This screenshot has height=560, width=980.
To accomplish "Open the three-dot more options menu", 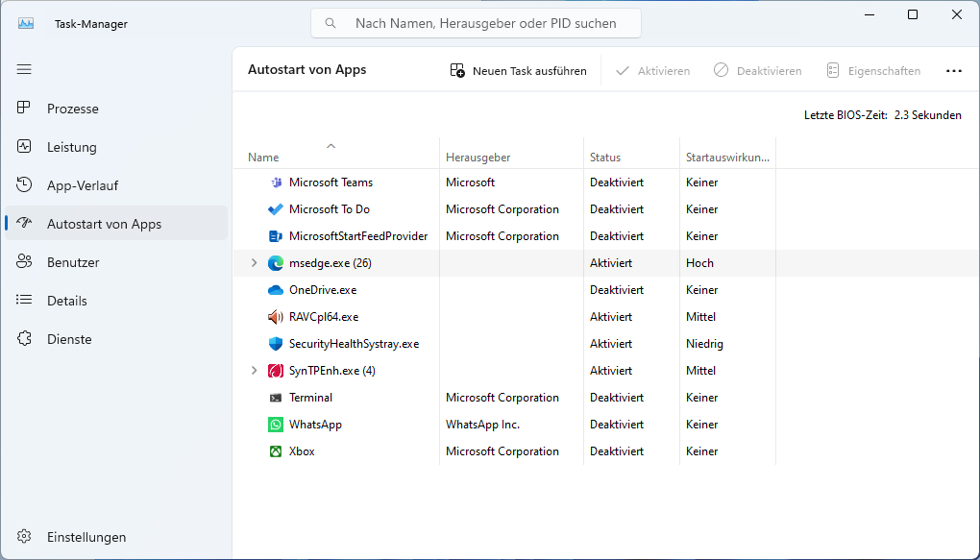I will (x=954, y=71).
